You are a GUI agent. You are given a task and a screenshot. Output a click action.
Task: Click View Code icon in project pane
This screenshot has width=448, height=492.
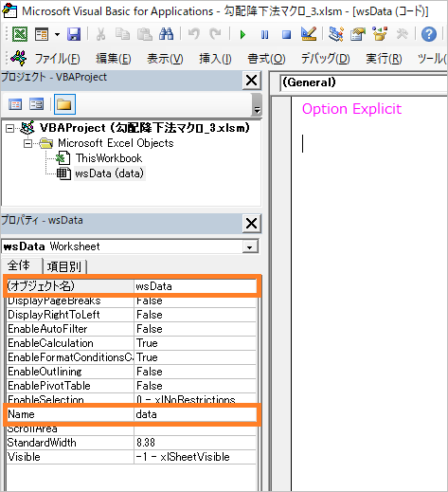pos(15,104)
